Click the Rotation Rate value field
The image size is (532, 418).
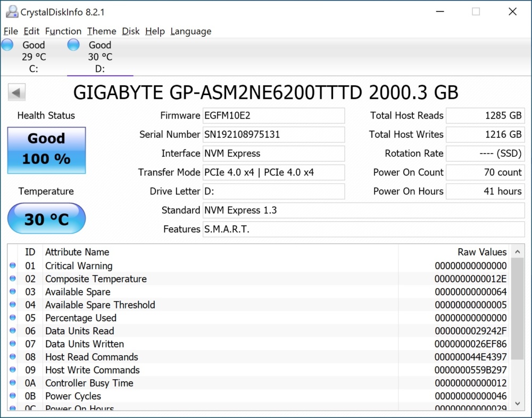[485, 154]
